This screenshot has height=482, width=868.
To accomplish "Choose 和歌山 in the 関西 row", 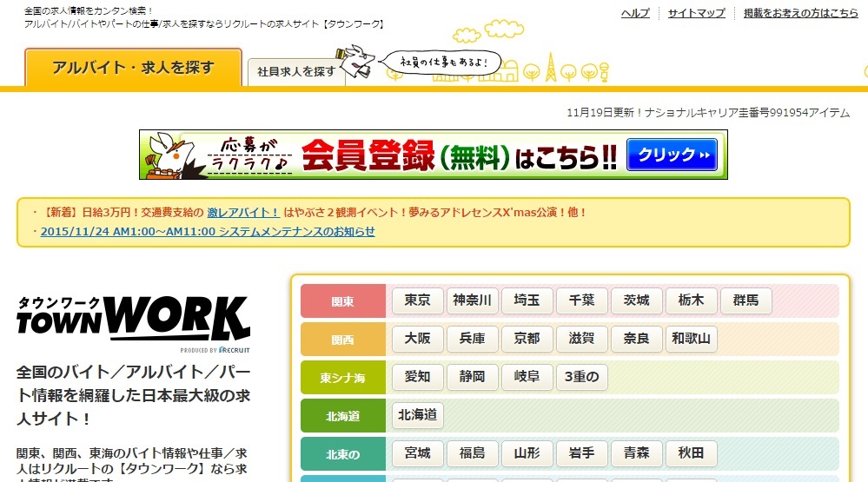I will point(692,339).
